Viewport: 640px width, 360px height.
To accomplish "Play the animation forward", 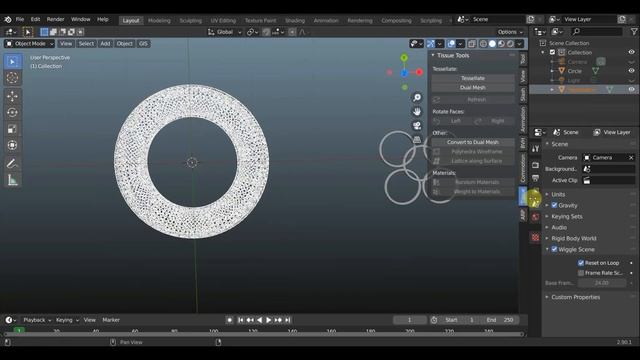I will (x=269, y=320).
